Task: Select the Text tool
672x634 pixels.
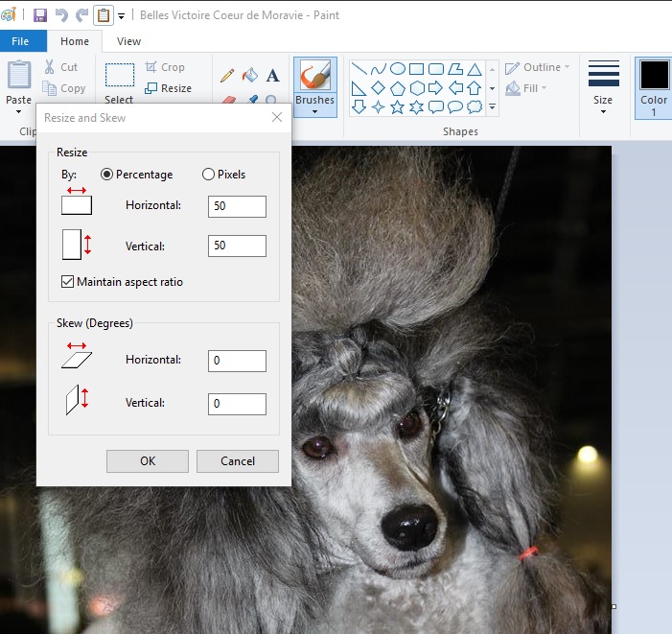Action: pyautogui.click(x=272, y=76)
